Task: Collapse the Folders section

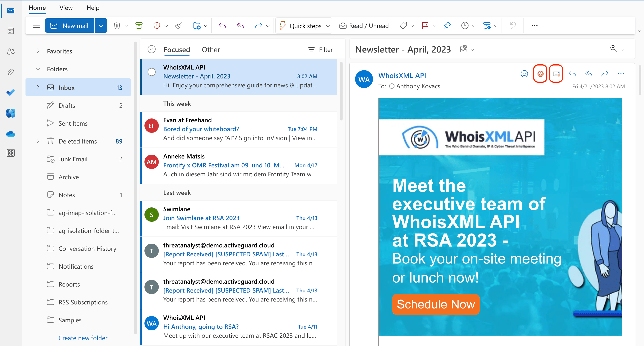Action: click(x=38, y=69)
